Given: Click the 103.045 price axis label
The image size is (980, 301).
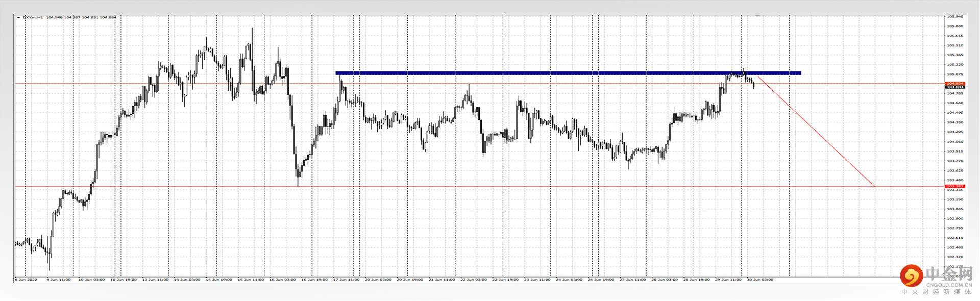Looking at the screenshot, I should pos(955,209).
